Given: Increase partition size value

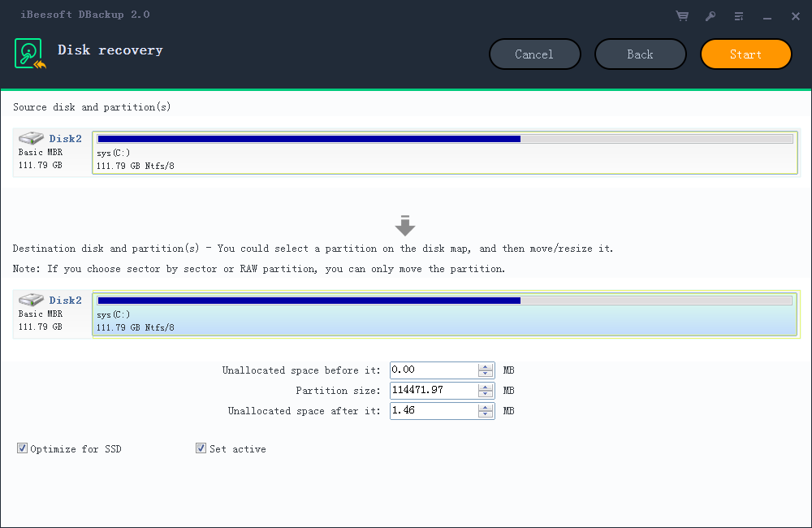Looking at the screenshot, I should (x=486, y=387).
